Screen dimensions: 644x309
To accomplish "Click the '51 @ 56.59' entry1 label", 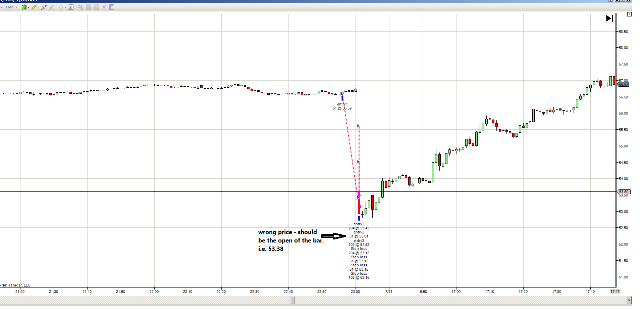I will coord(342,108).
